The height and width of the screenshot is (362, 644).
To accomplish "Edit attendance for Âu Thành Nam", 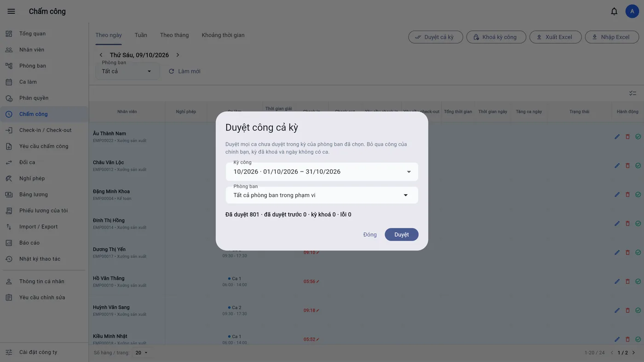I will coord(617,137).
